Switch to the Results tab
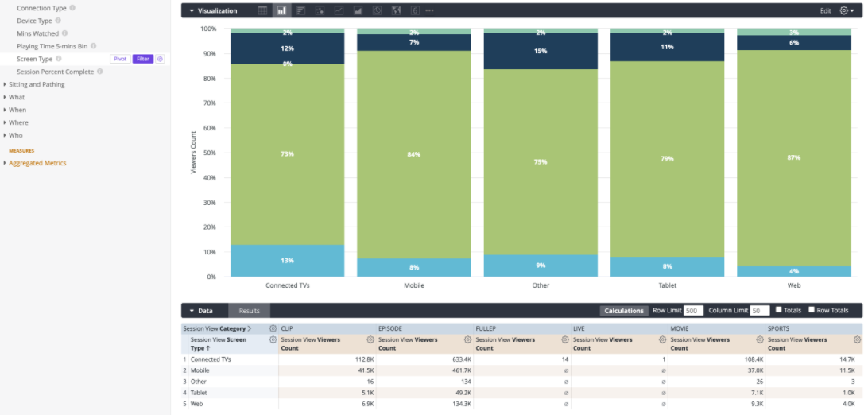The width and height of the screenshot is (868, 415). pos(249,310)
